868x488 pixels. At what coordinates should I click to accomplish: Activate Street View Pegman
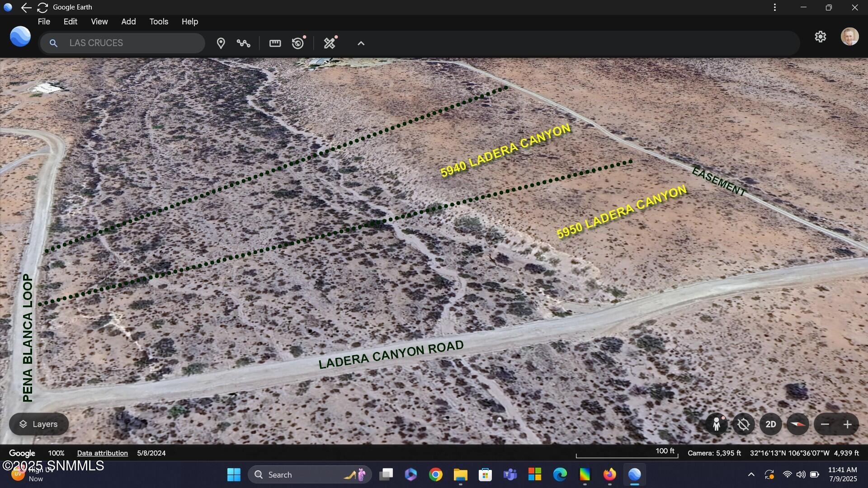coord(717,424)
